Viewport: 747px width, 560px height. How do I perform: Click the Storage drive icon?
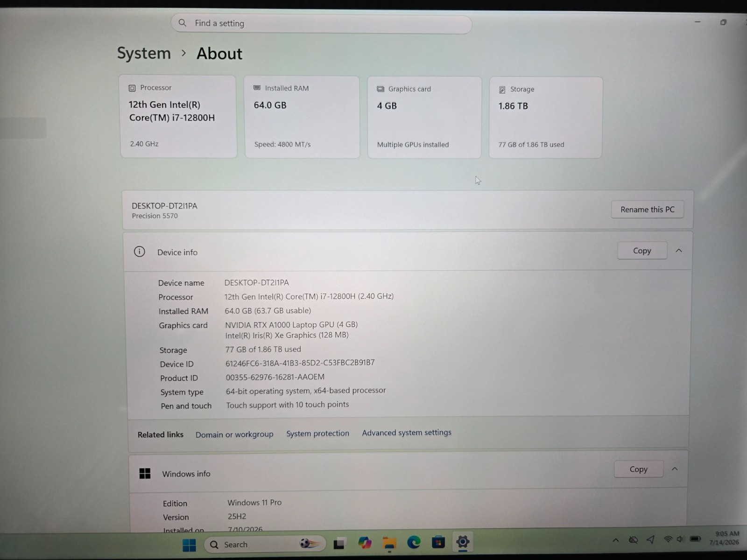click(502, 90)
